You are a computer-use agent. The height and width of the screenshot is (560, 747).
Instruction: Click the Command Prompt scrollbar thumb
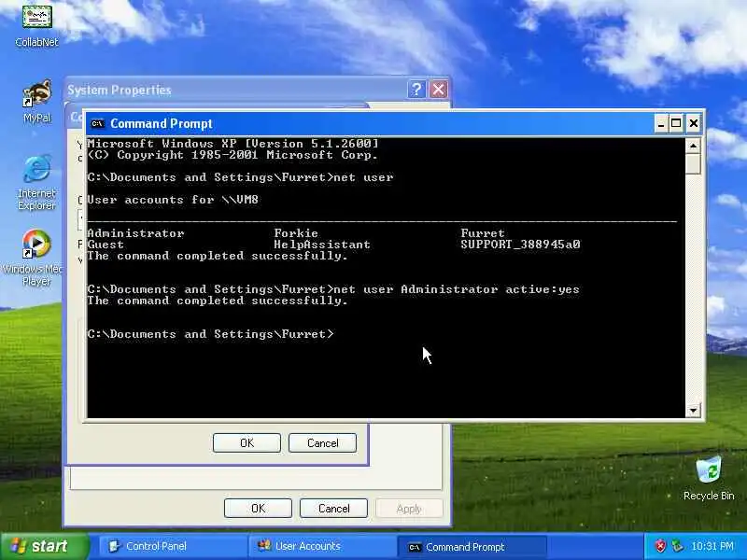tap(693, 163)
